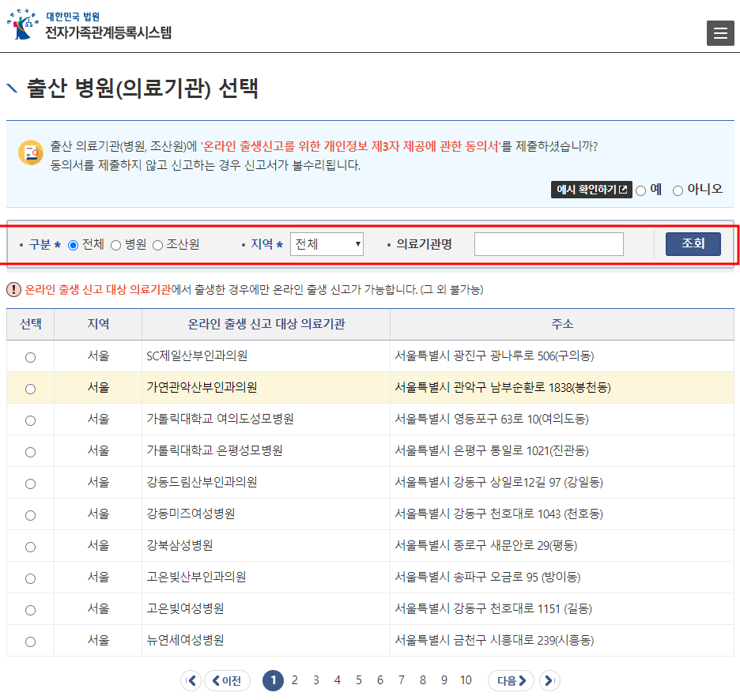Click '온라인 출생 신고 대상 의료기관' column header
The width and height of the screenshot is (740, 700).
tap(266, 324)
